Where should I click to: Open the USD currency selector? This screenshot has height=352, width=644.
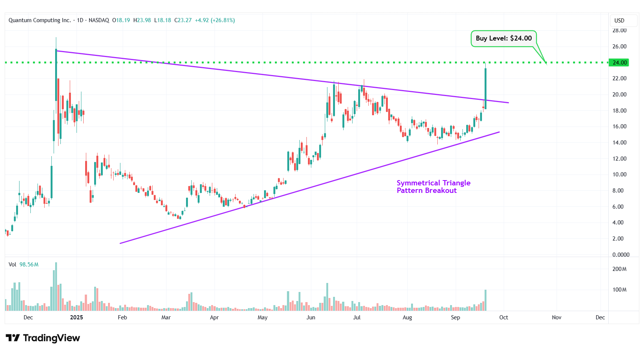point(619,21)
